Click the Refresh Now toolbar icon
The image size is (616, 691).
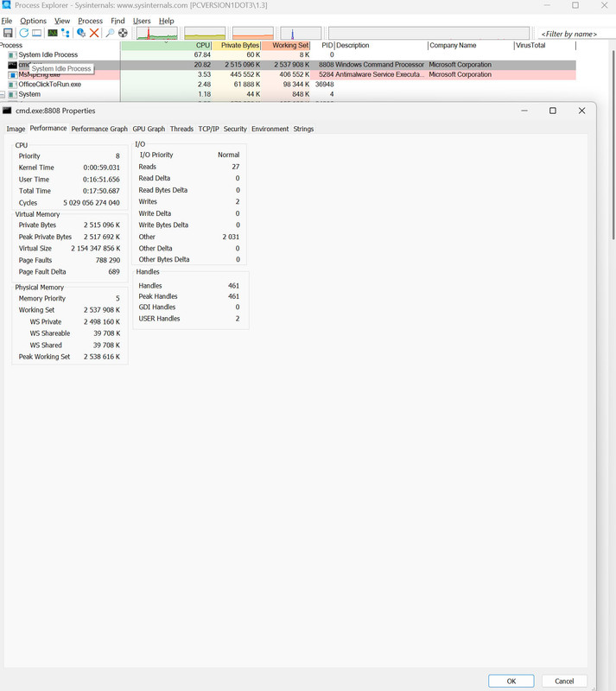pyautogui.click(x=24, y=33)
